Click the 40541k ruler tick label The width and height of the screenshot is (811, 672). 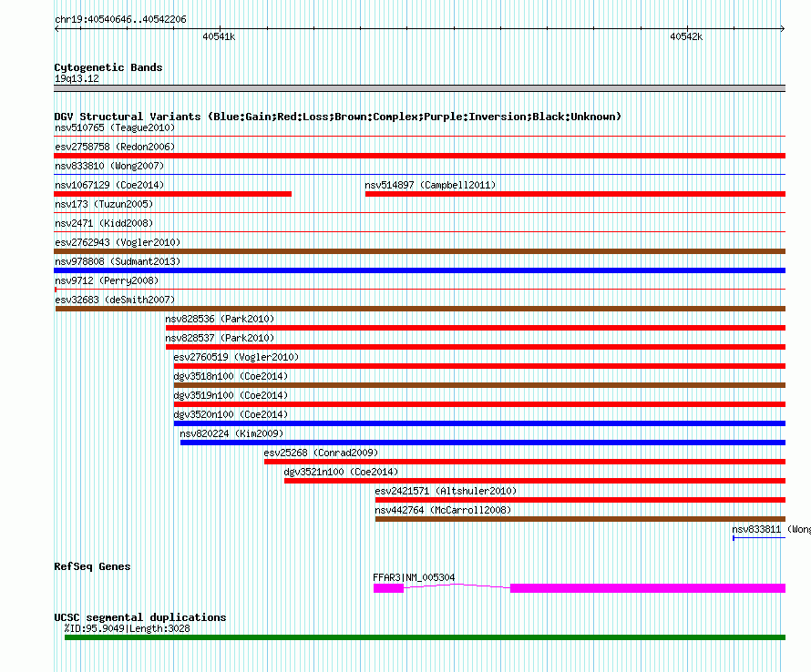point(219,36)
